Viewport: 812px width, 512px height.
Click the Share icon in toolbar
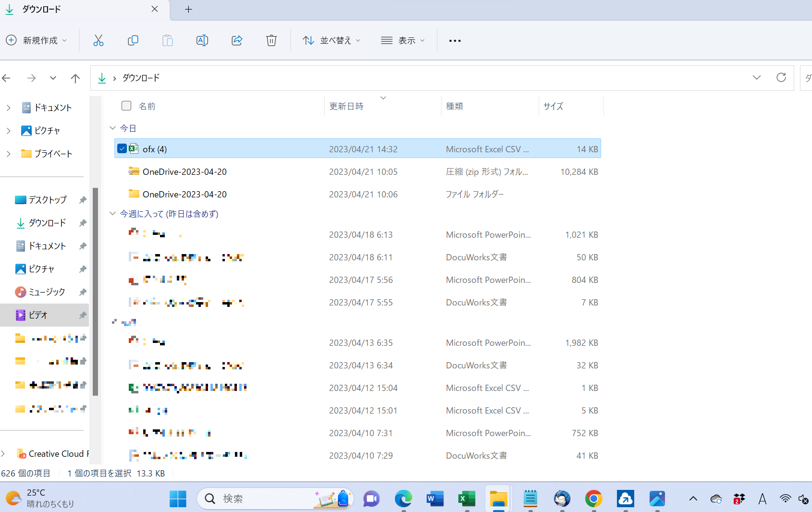pyautogui.click(x=237, y=41)
